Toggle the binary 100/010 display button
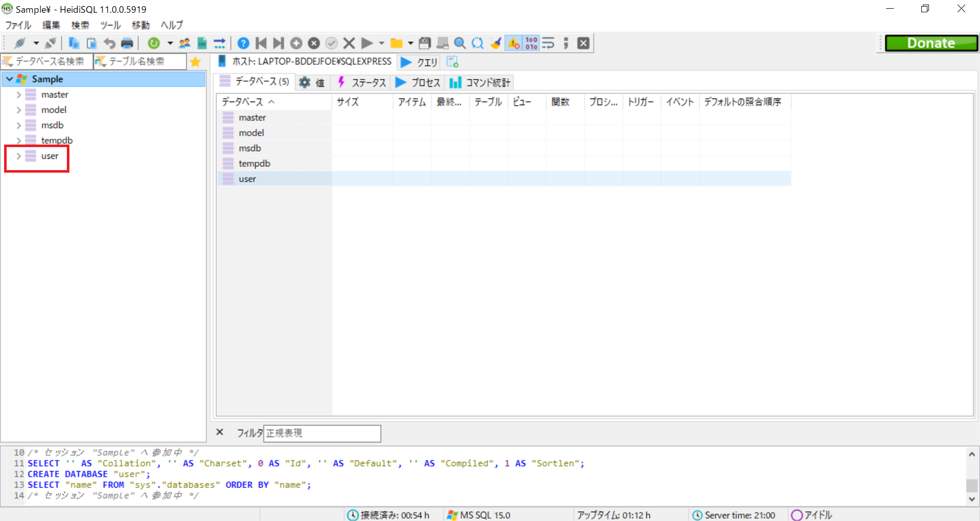The image size is (980, 521). coord(531,43)
